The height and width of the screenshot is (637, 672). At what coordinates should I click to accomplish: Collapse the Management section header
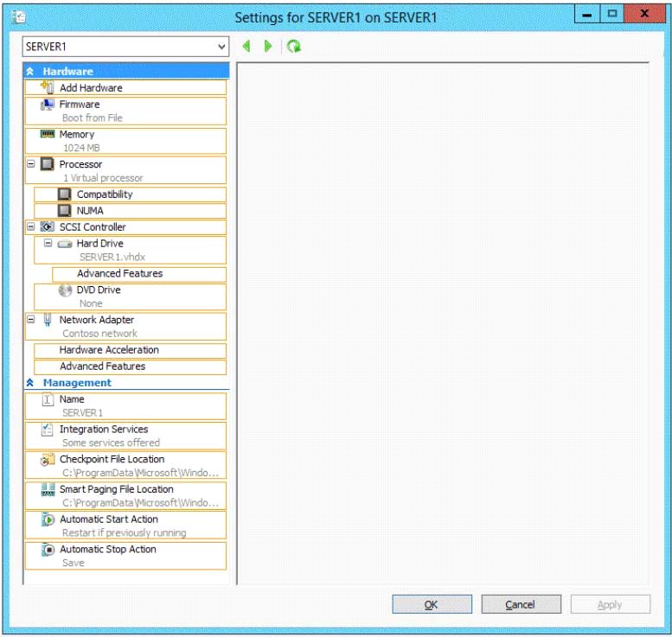click(x=30, y=383)
